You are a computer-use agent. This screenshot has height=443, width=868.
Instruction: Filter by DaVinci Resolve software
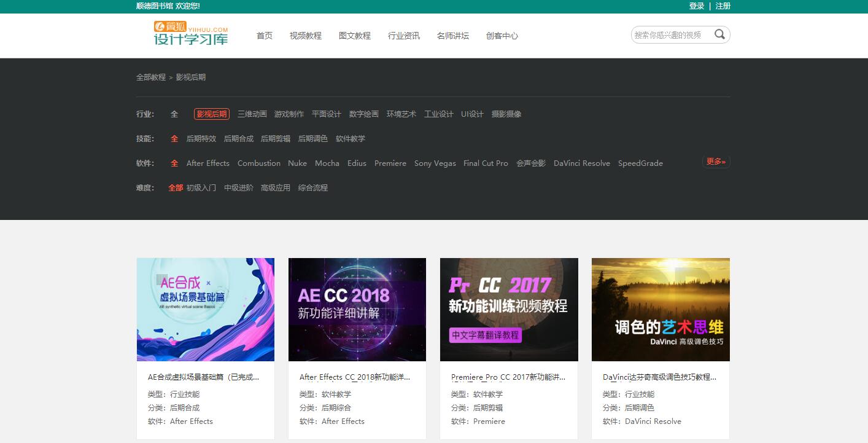pos(582,163)
